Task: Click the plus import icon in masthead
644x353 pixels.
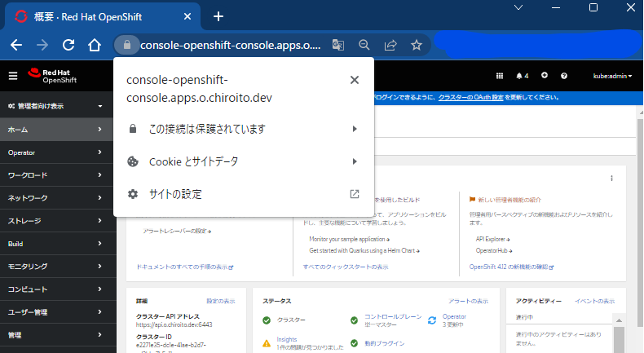Action: pos(545,75)
